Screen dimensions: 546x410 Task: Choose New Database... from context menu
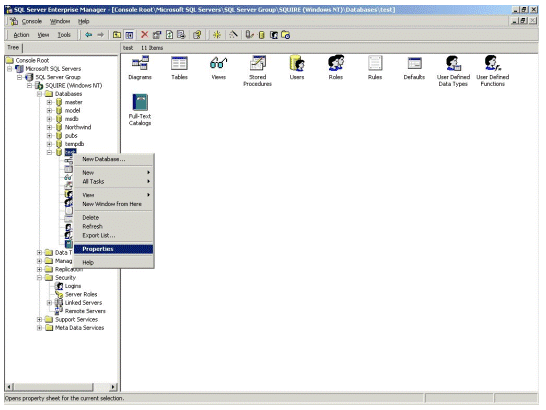(x=114, y=159)
